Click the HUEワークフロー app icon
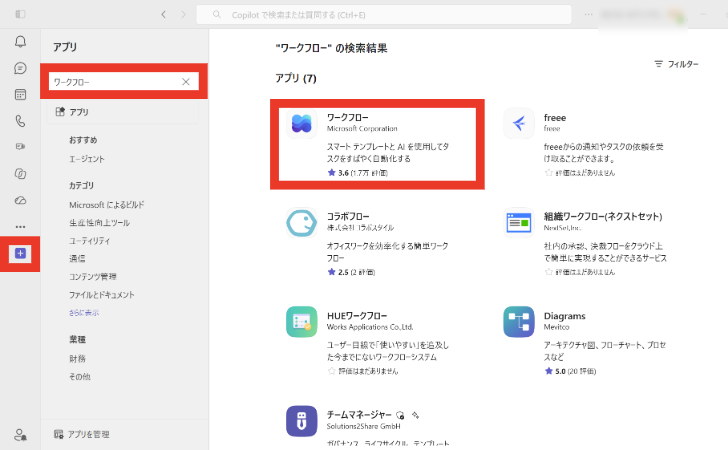Viewport: 728px width, 450px height. (301, 322)
